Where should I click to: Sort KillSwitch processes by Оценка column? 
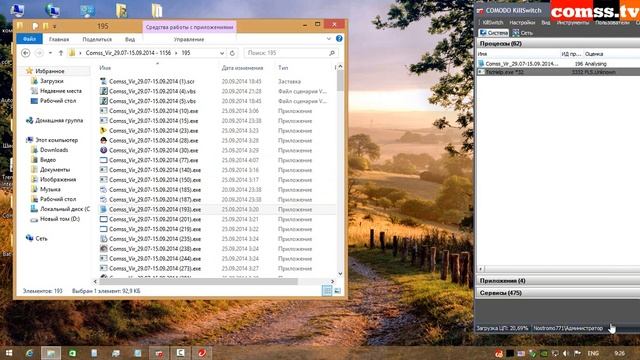[593, 54]
